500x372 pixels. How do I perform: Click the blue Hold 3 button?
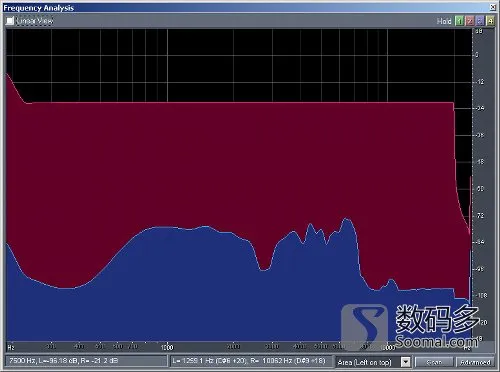480,21
